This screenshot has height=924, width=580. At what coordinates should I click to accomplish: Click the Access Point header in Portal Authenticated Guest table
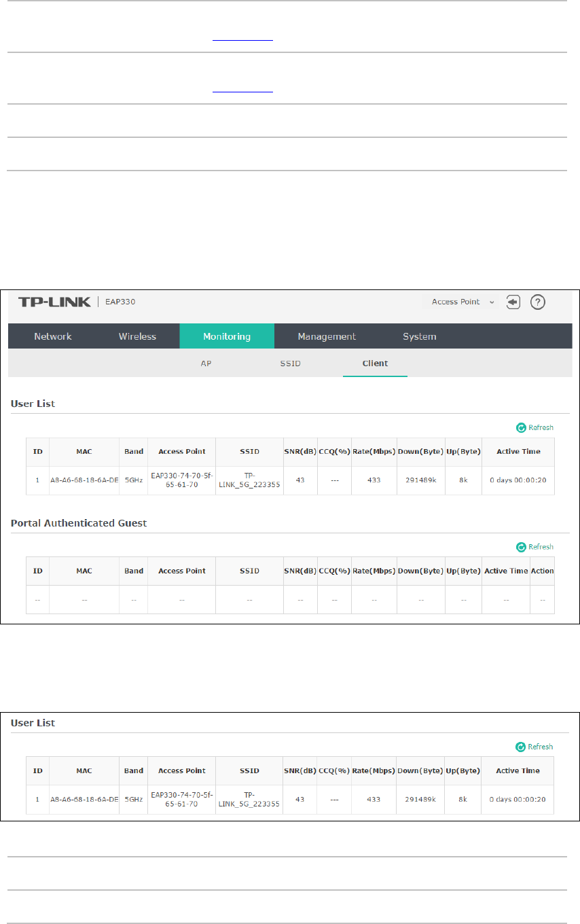point(181,571)
